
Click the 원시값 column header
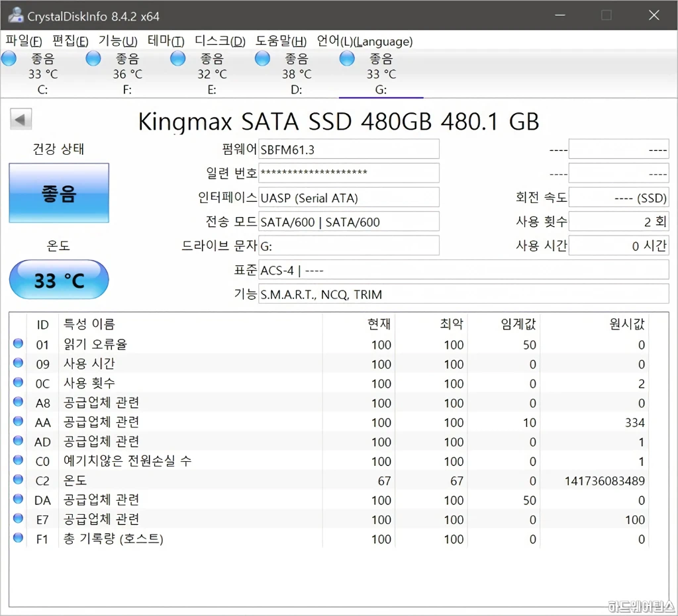click(x=626, y=324)
